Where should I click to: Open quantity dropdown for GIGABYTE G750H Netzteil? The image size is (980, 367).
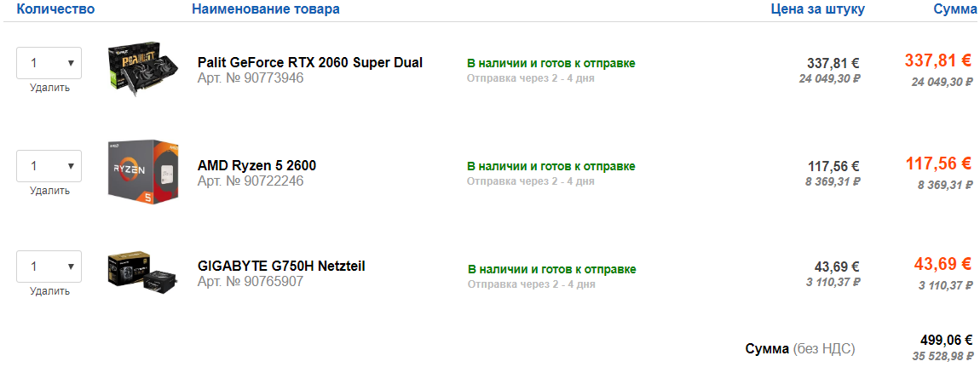click(x=49, y=267)
